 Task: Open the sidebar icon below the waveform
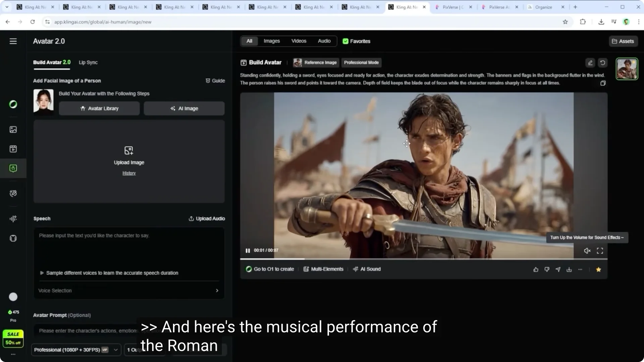click(13, 238)
